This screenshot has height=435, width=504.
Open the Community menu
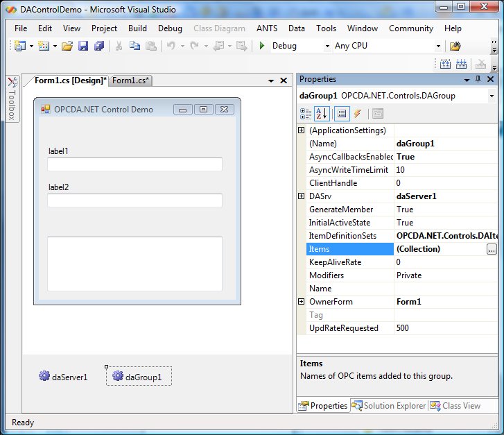point(411,28)
